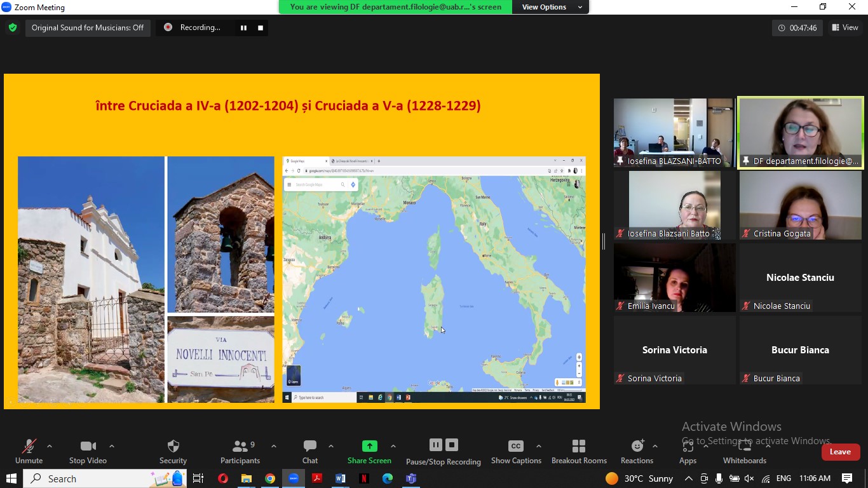This screenshot has width=868, height=488.
Task: Select Sorina Victoria participant tile
Action: coord(674,349)
